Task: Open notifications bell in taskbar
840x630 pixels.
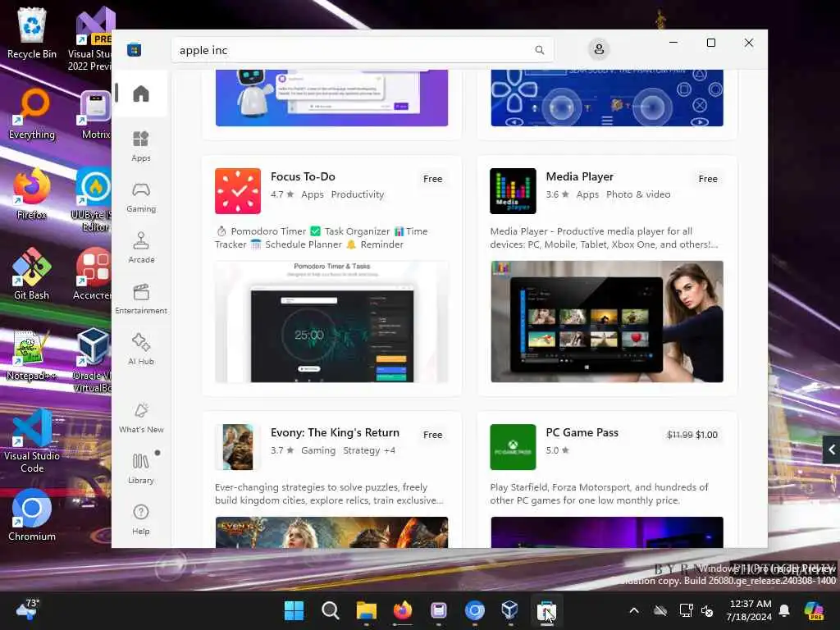Action: (784, 610)
